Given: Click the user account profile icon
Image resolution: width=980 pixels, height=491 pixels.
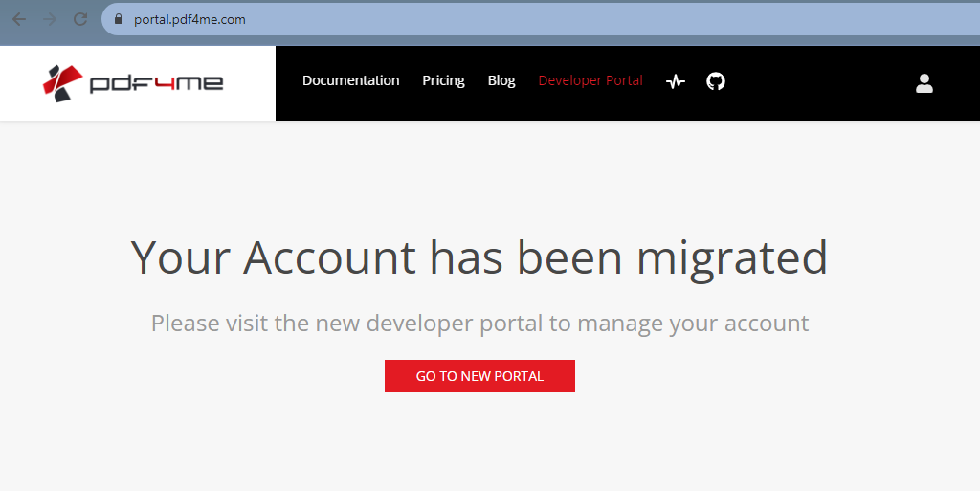Looking at the screenshot, I should [924, 83].
